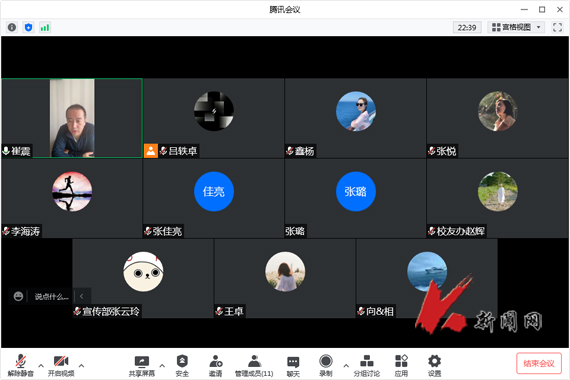Check the green network signal icon
Screen dimensions: 570x380
coord(45,27)
